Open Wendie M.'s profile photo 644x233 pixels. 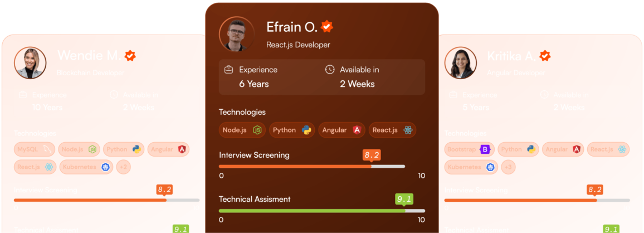pyautogui.click(x=30, y=63)
